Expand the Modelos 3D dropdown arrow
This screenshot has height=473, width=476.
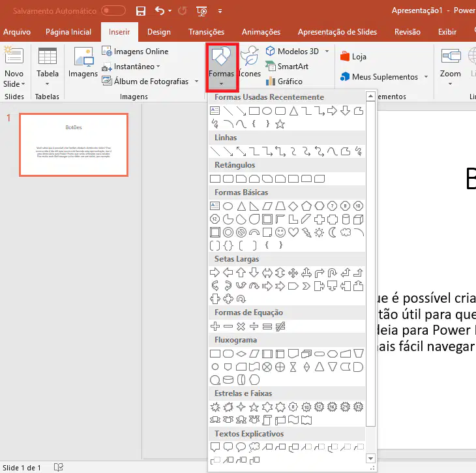327,52
